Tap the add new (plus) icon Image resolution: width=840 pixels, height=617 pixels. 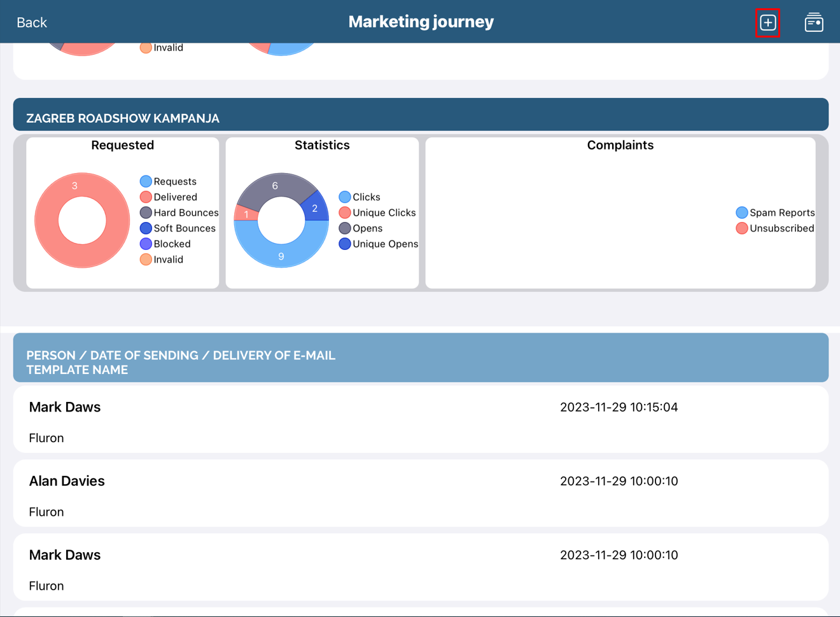point(767,23)
